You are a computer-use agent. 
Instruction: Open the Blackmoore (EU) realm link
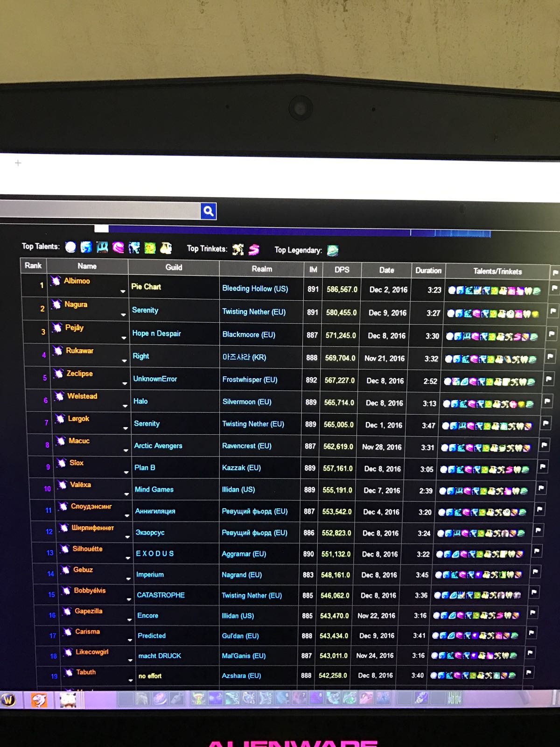coord(249,334)
